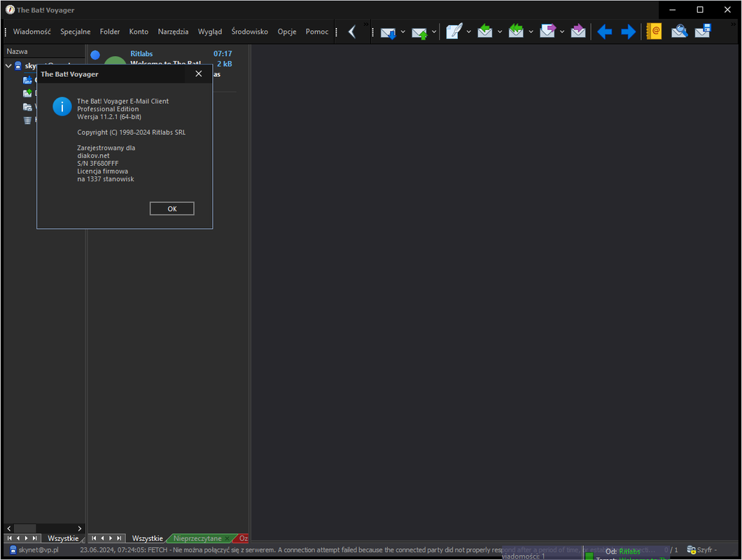Close the Nieprzeczytane tab with its X

pos(227,538)
